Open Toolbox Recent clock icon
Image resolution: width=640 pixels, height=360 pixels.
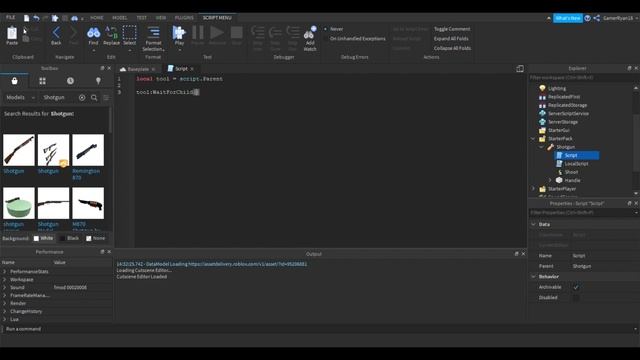70,81
